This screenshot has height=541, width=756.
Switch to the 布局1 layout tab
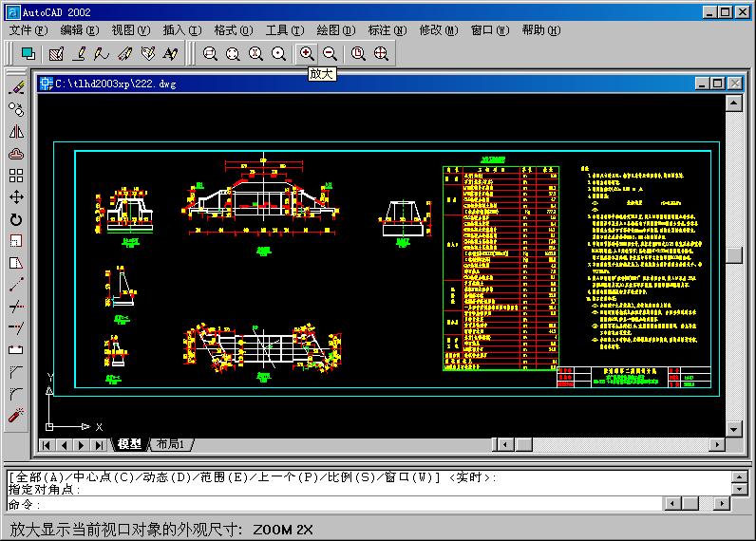[x=171, y=444]
